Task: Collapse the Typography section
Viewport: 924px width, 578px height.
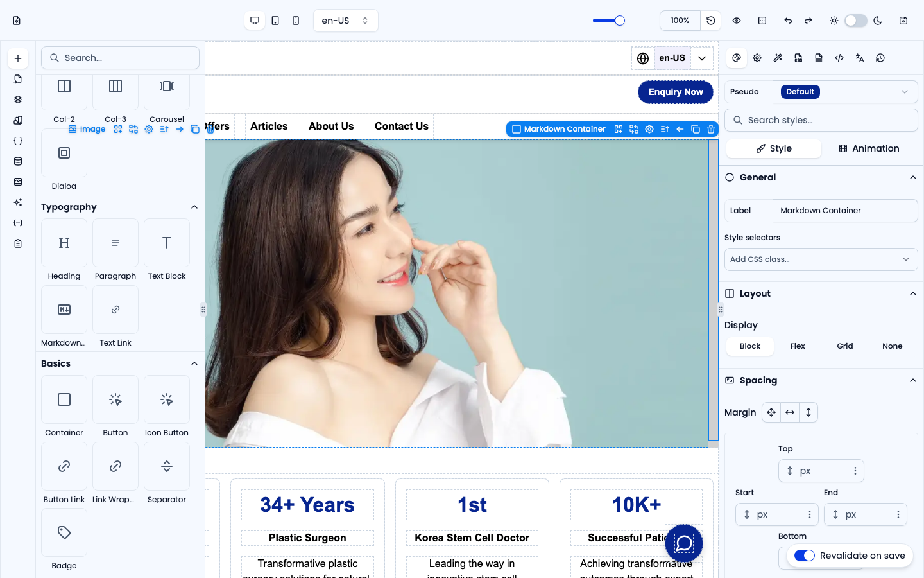Action: tap(194, 207)
